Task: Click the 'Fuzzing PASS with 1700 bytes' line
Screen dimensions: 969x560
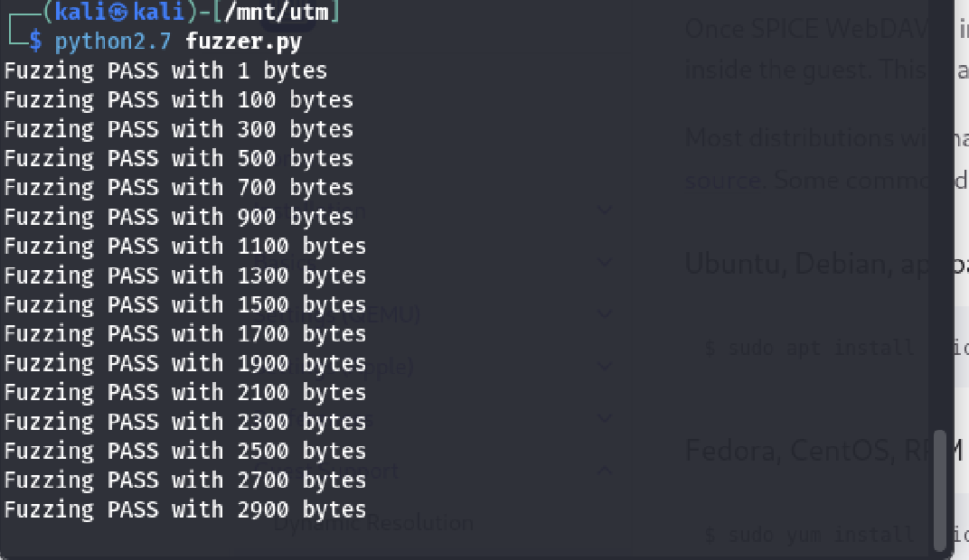Action: (x=185, y=334)
